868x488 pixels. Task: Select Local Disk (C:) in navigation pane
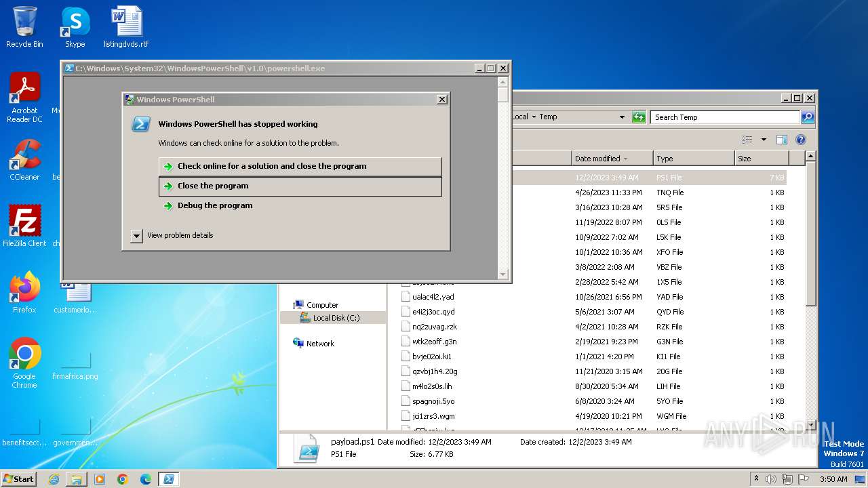[336, 318]
